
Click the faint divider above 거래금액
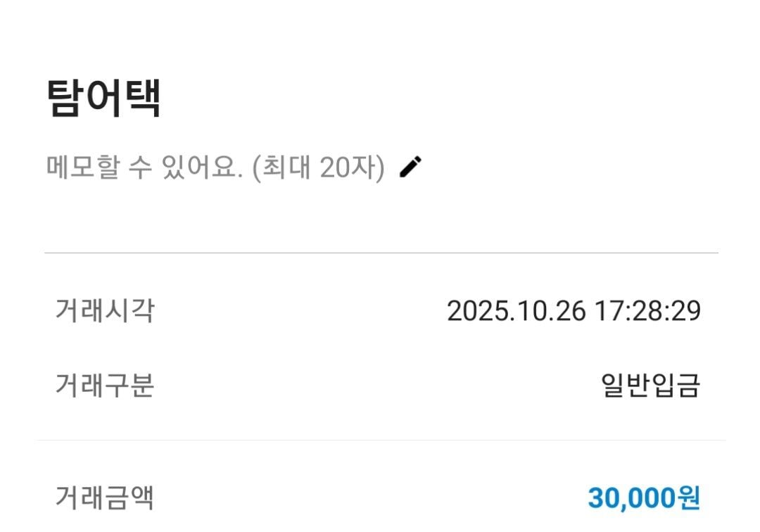[x=381, y=441]
